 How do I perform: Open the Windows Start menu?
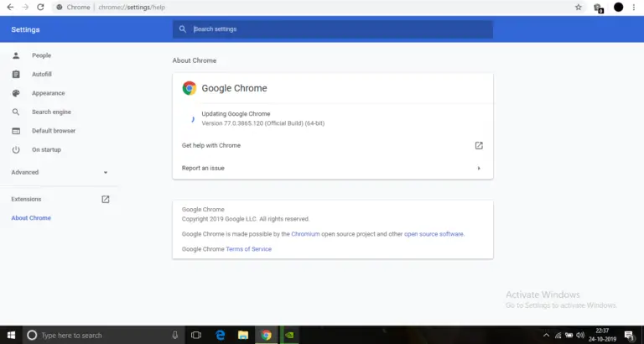tap(11, 336)
